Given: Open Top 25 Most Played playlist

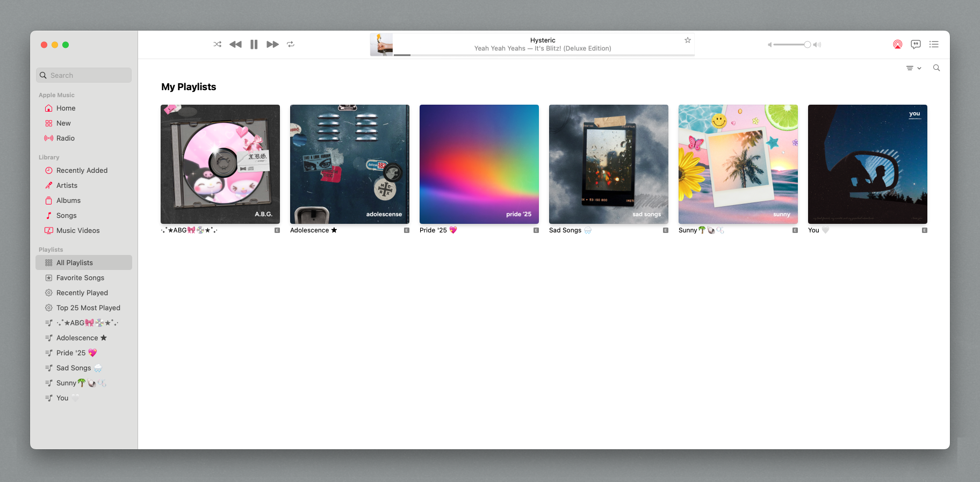Looking at the screenshot, I should (88, 308).
